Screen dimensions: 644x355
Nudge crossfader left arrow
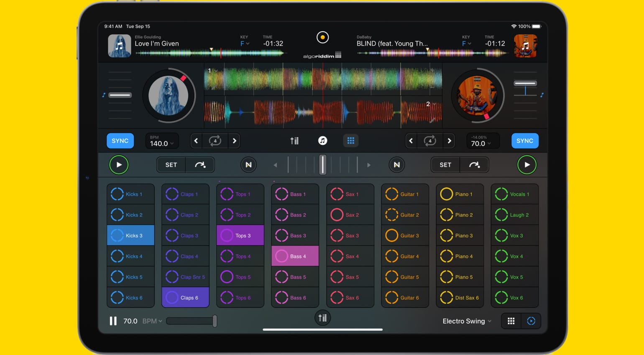click(275, 165)
